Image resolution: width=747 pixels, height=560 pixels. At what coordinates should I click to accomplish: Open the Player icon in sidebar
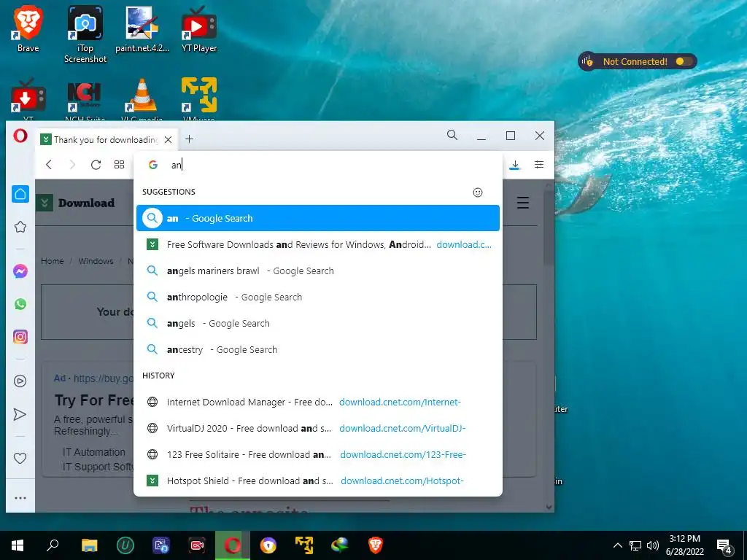(20, 381)
